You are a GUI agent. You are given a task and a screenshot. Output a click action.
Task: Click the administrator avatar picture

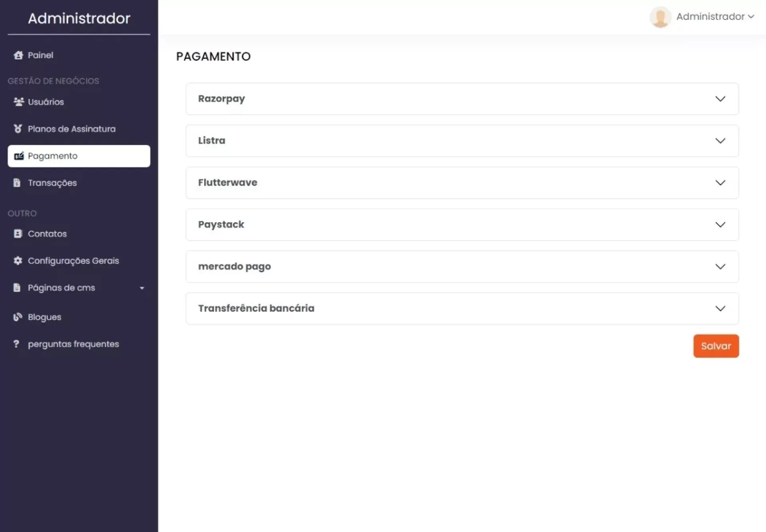(660, 17)
